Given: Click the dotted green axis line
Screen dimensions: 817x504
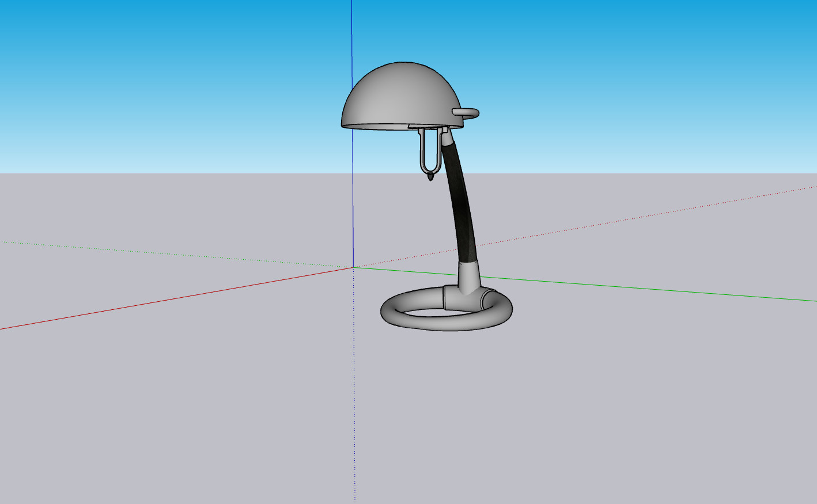Looking at the screenshot, I should [x=173, y=253].
